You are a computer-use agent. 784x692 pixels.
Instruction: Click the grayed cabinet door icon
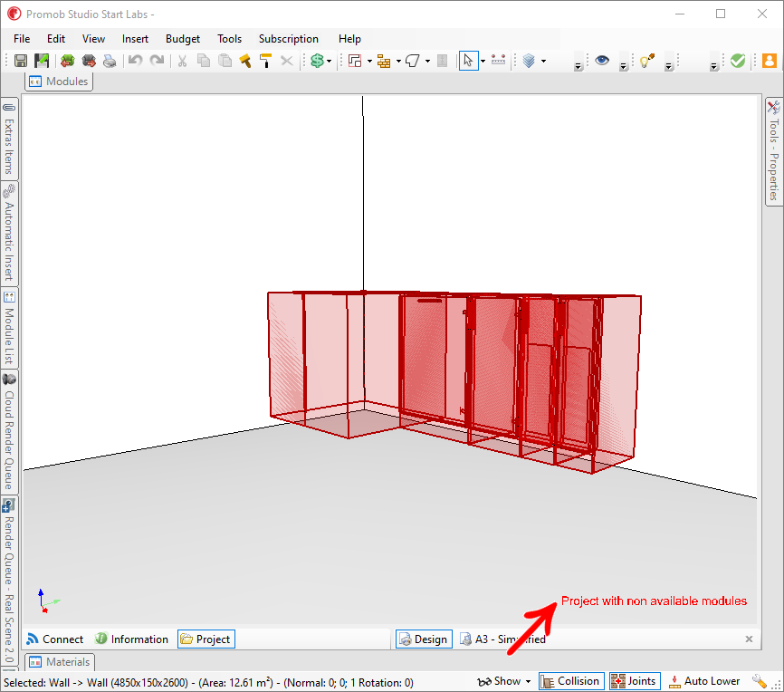(x=442, y=61)
